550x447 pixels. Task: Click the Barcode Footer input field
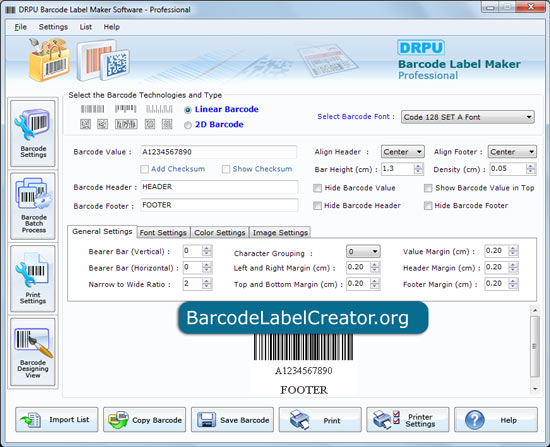[219, 205]
